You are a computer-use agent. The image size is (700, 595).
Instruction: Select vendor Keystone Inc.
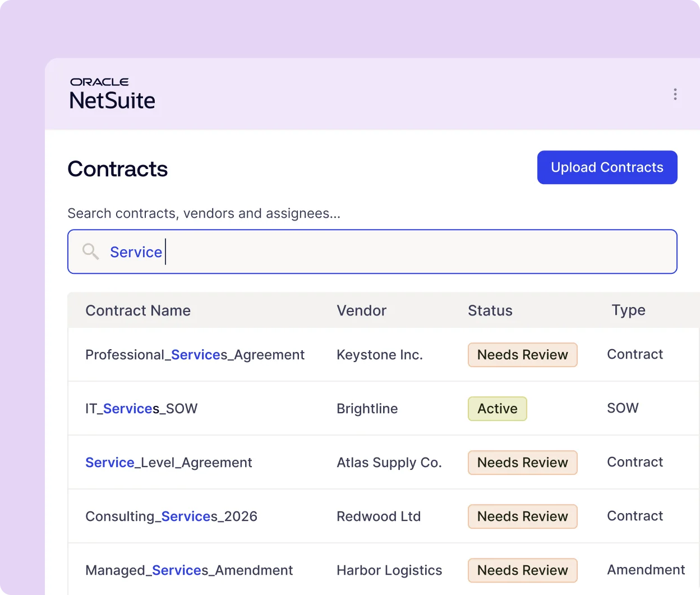(x=380, y=355)
